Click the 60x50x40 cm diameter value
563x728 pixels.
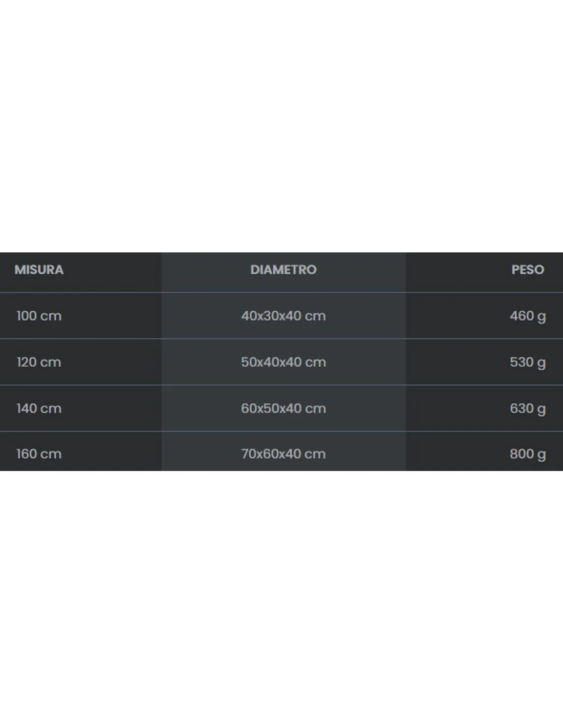pyautogui.click(x=284, y=408)
